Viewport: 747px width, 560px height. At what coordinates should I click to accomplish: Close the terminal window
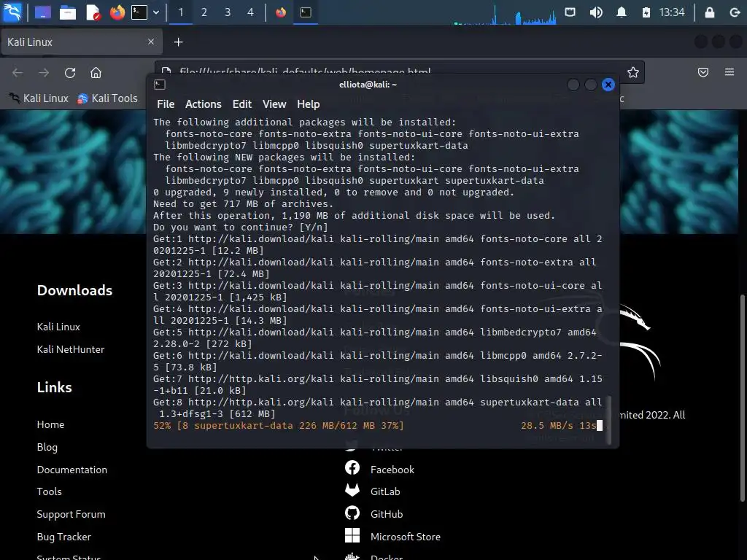pos(608,85)
